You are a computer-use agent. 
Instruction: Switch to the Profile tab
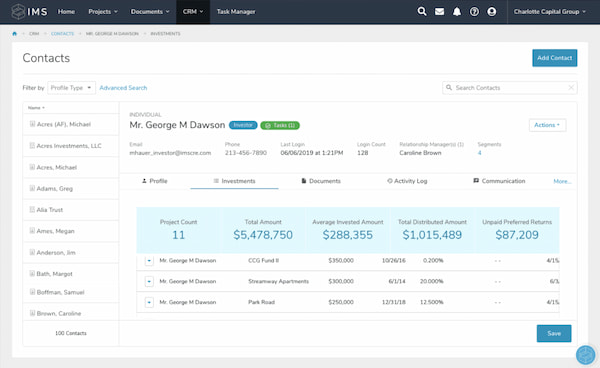(x=155, y=181)
